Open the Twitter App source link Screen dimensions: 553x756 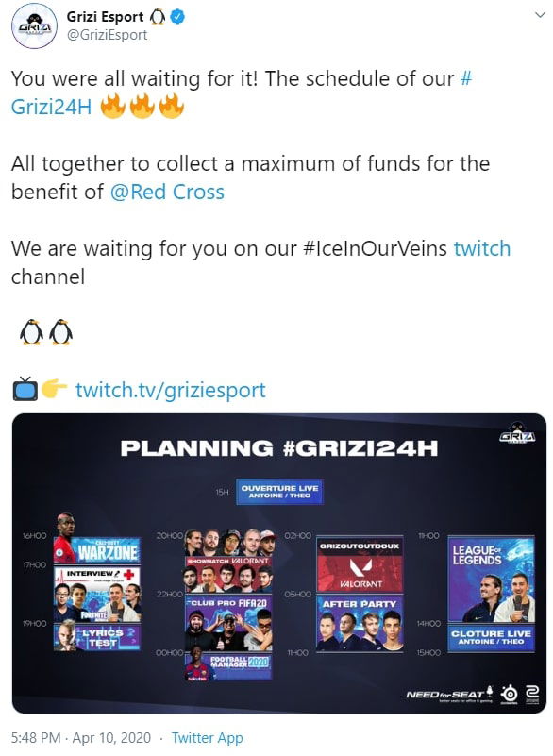coord(208,738)
